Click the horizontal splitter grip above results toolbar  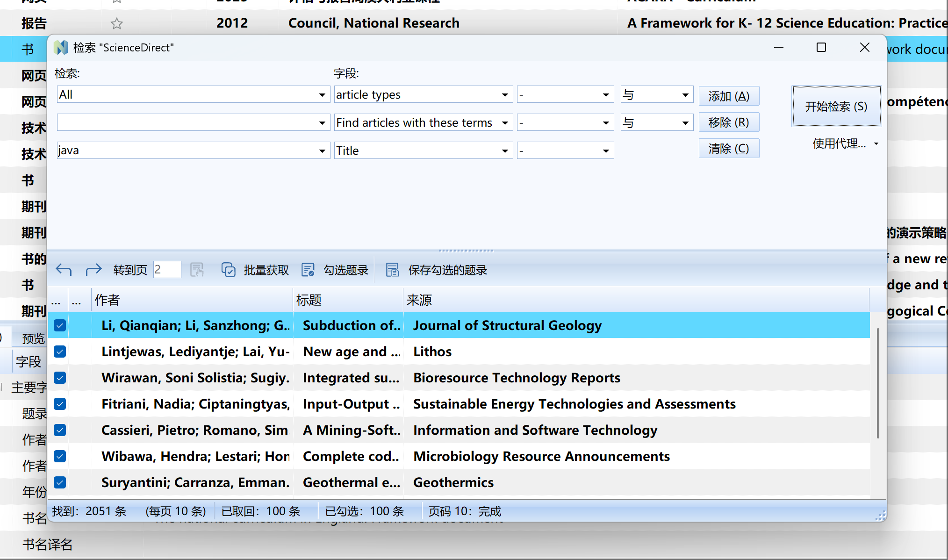[x=466, y=251]
